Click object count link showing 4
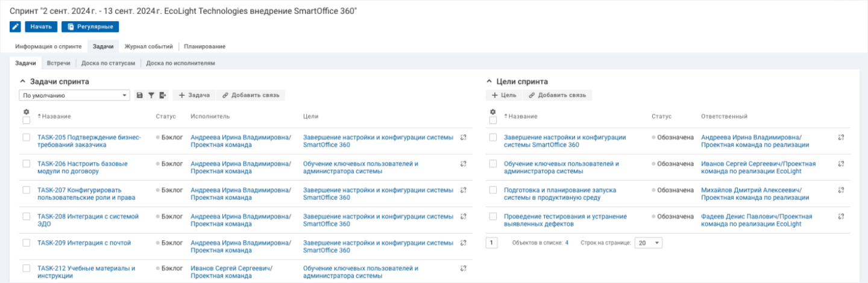The height and width of the screenshot is (283, 868). pos(567,243)
